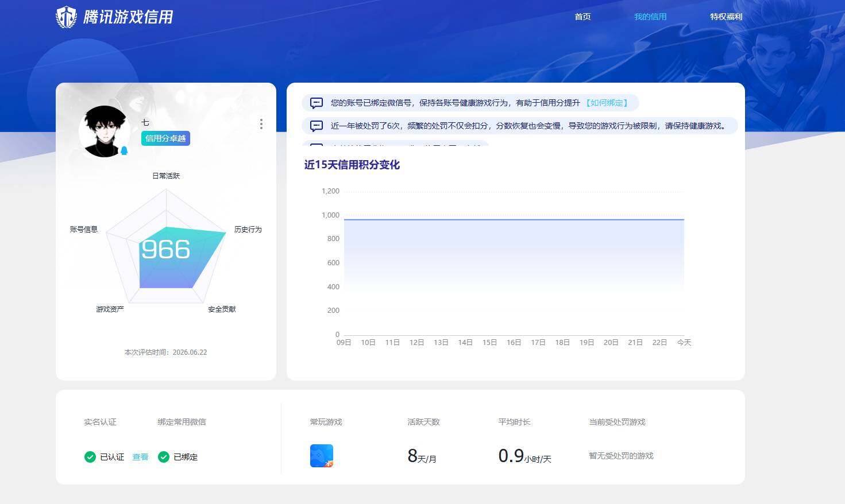Click the 8天/月 active days value
The width and height of the screenshot is (845, 504).
pyautogui.click(x=422, y=456)
